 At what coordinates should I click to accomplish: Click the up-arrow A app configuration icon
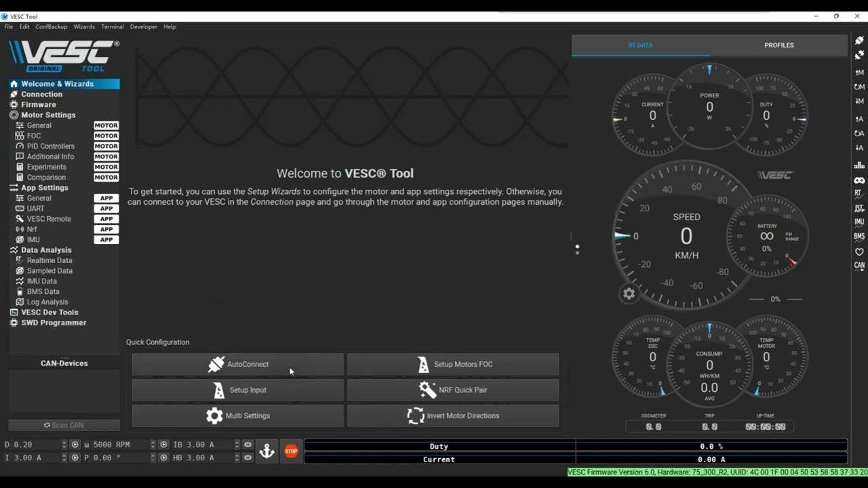(859, 119)
